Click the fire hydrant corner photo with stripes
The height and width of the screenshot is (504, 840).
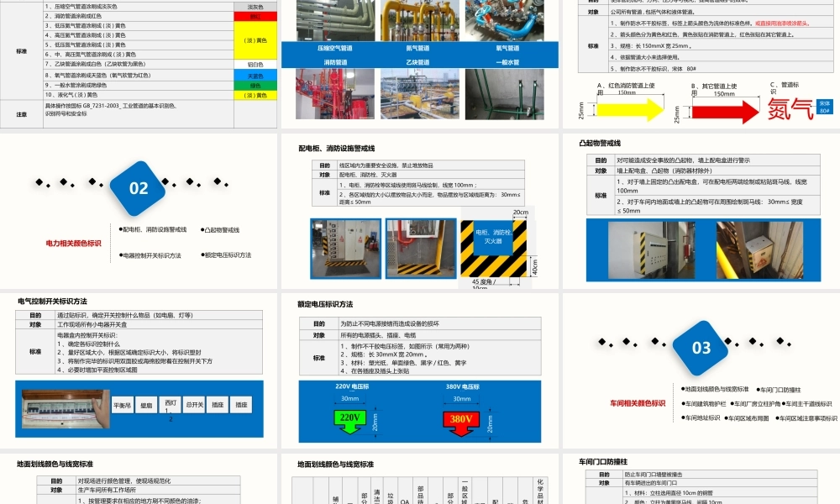point(421,249)
